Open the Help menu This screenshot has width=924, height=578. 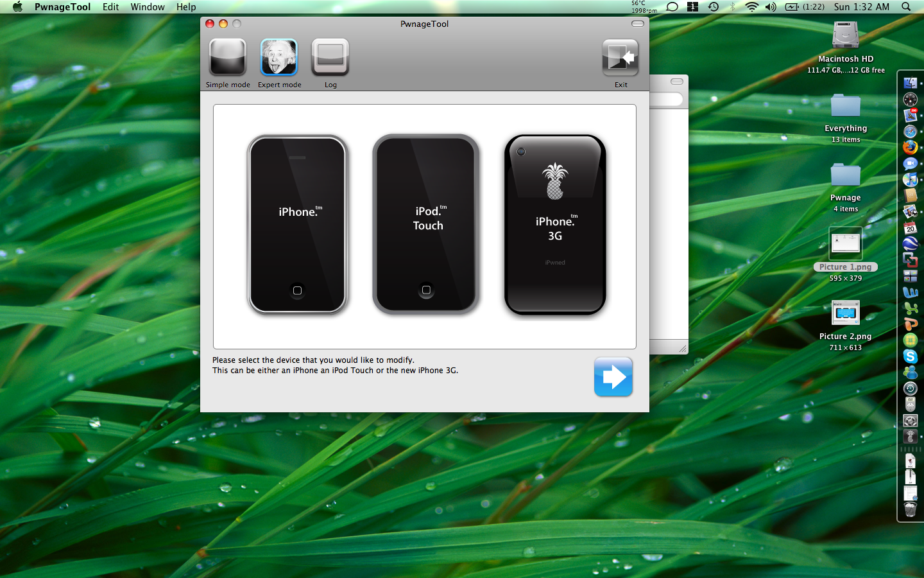(186, 7)
